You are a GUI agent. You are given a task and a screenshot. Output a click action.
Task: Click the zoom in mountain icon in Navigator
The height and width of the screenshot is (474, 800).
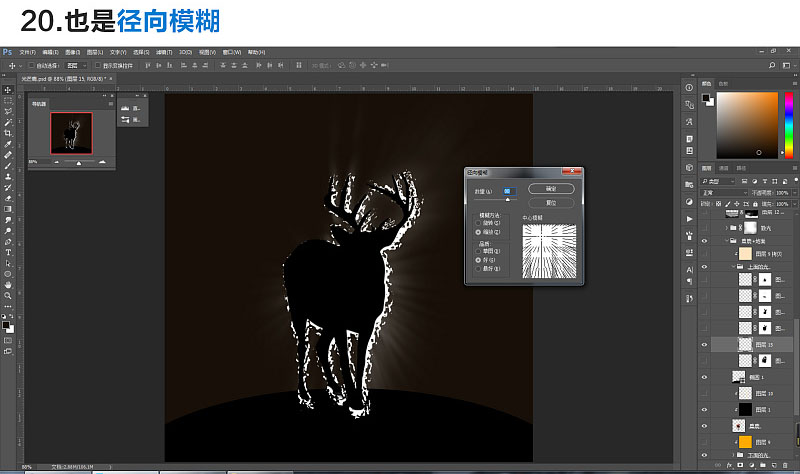coord(102,162)
